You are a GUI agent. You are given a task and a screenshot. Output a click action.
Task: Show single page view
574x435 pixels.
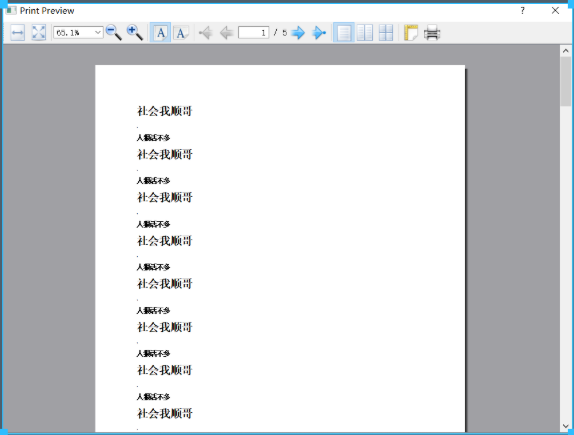click(344, 33)
